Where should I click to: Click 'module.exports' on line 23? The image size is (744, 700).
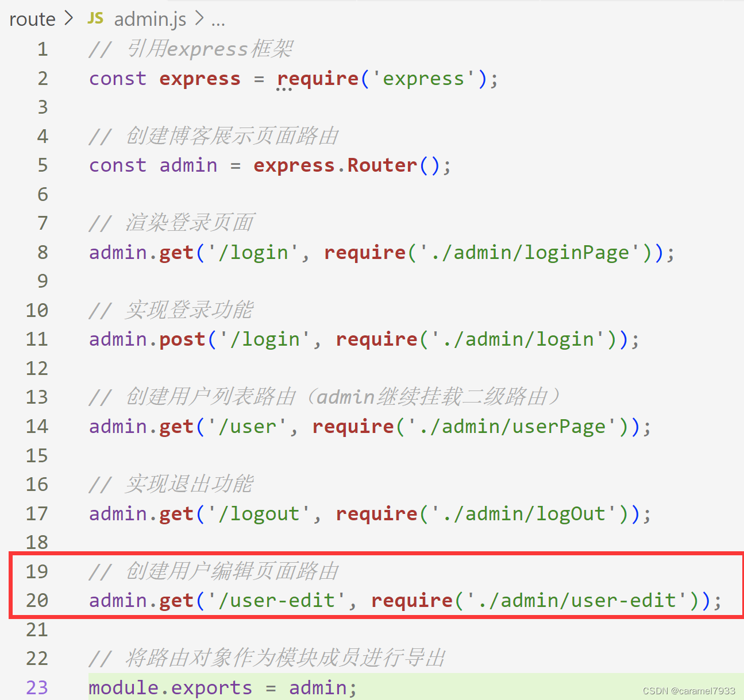pos(171,687)
